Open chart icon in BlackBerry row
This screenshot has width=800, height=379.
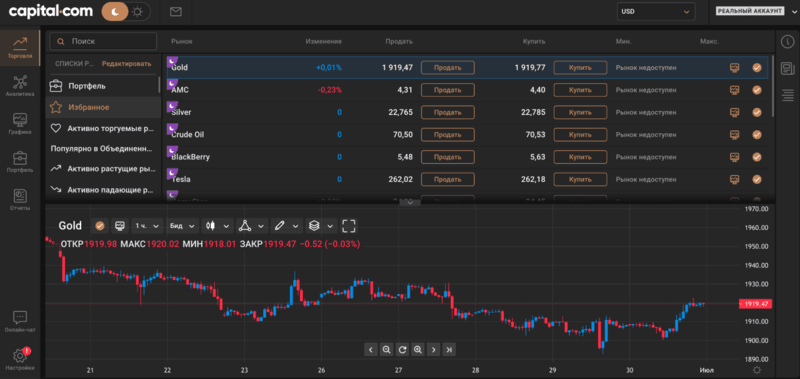pos(734,157)
